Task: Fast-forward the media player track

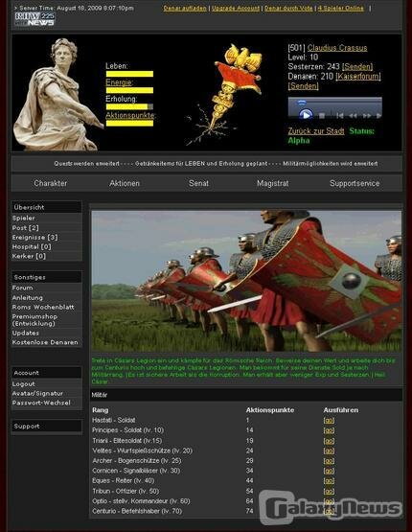Action: (x=367, y=116)
